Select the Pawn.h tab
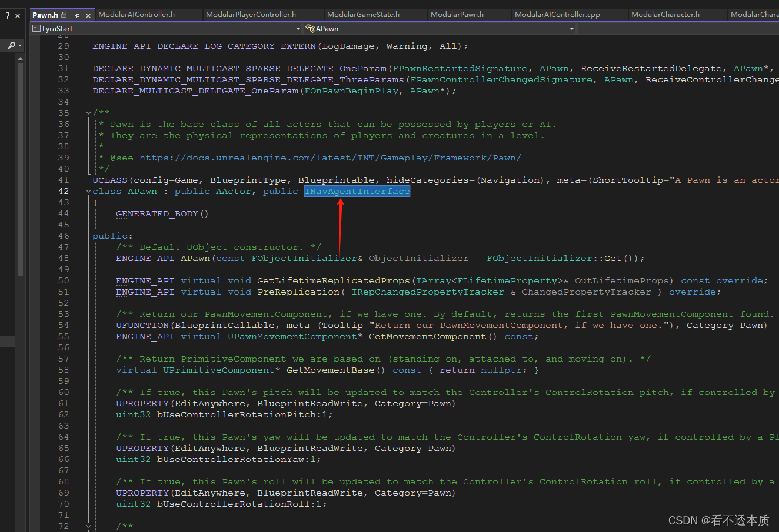 tap(45, 15)
